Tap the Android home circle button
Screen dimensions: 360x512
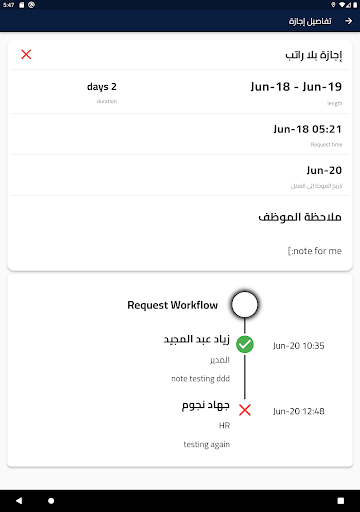(51, 501)
